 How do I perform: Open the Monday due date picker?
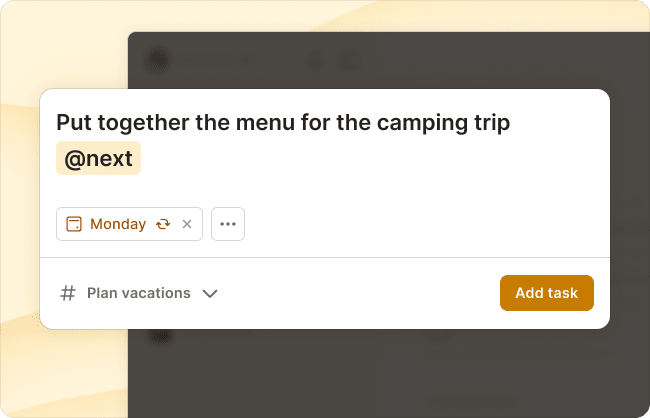(118, 224)
